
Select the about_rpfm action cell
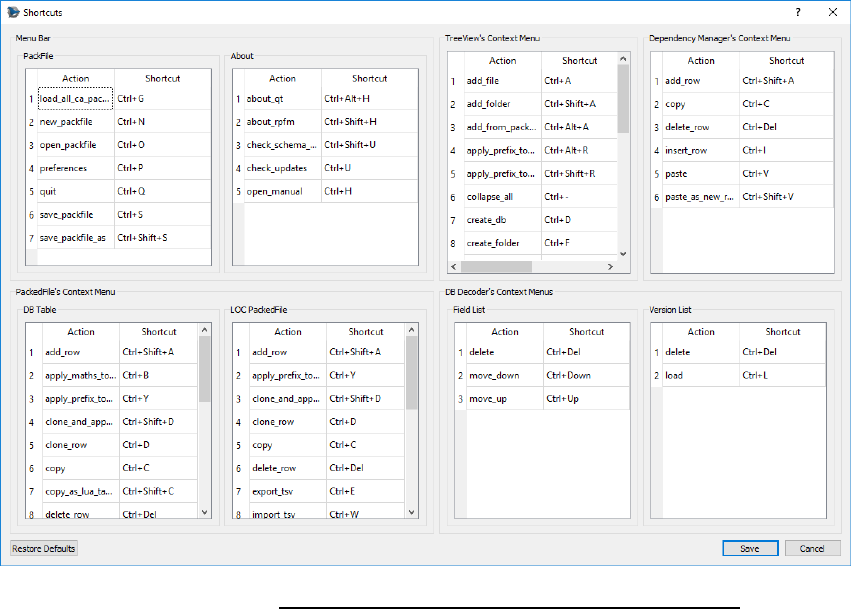(x=283, y=122)
